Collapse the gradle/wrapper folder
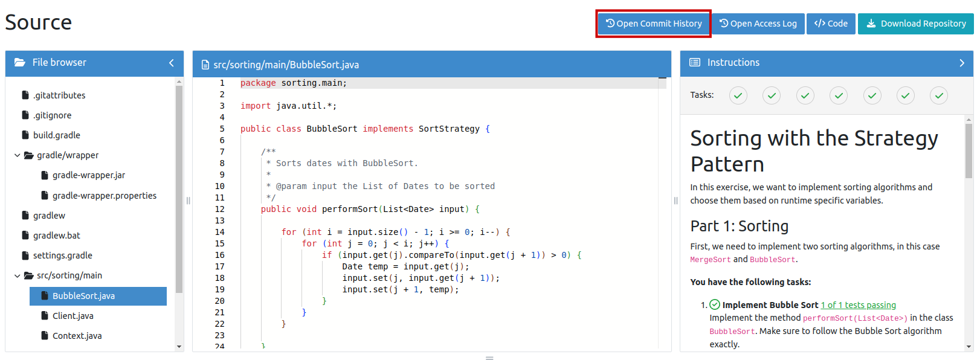This screenshot has height=360, width=980. pos(18,155)
